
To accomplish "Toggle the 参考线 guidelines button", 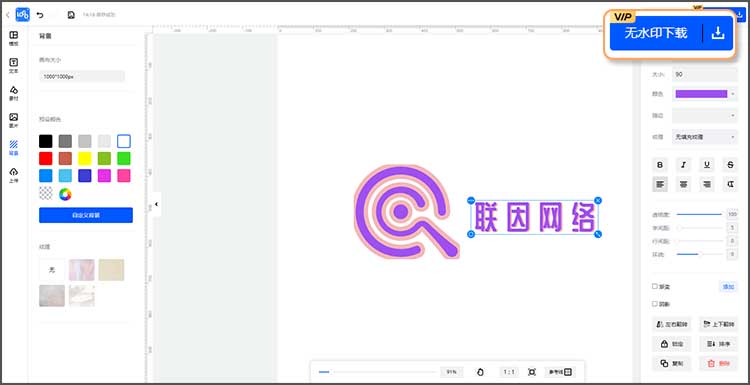I will click(560, 372).
